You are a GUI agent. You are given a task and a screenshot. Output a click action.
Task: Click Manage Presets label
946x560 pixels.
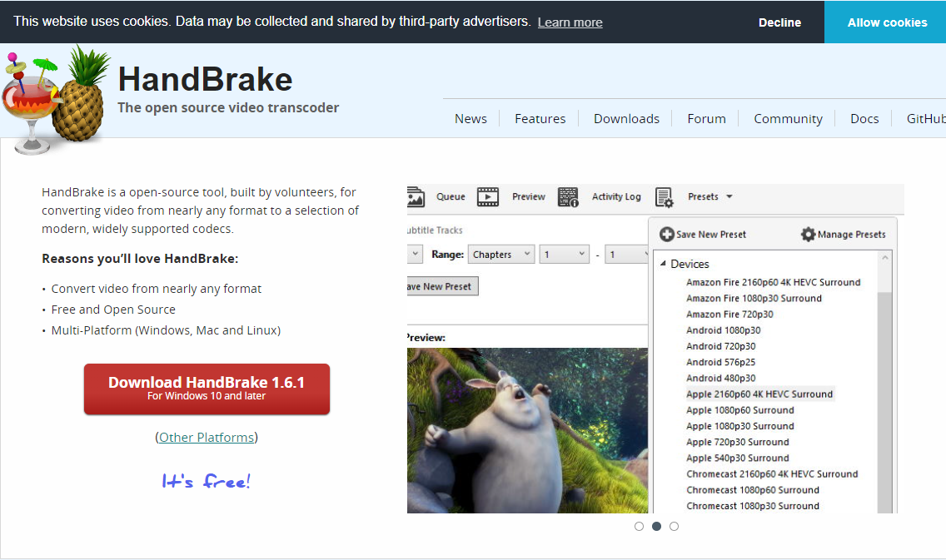851,234
